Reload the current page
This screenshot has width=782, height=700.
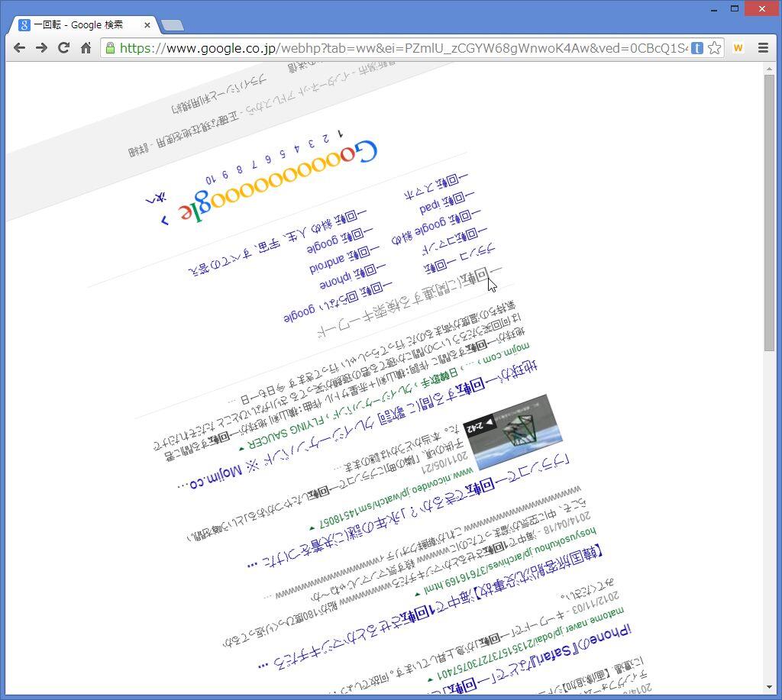(x=63, y=48)
